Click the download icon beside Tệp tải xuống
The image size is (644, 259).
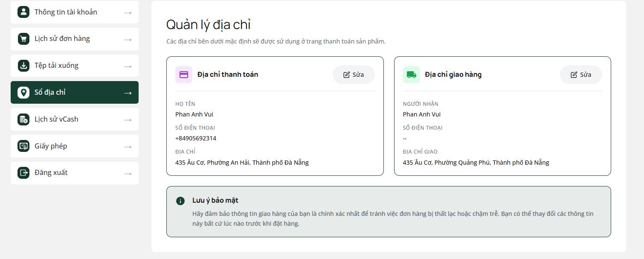[x=23, y=66]
